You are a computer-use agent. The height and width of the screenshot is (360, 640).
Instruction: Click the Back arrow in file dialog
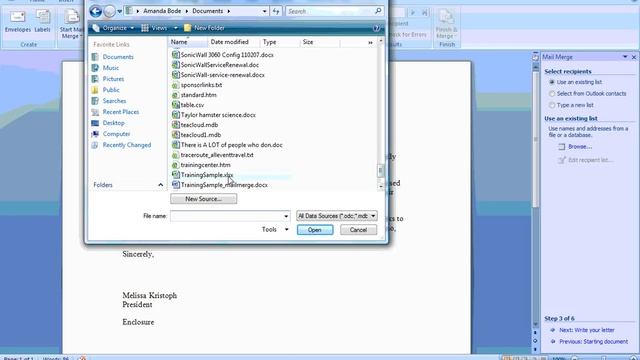click(x=96, y=11)
